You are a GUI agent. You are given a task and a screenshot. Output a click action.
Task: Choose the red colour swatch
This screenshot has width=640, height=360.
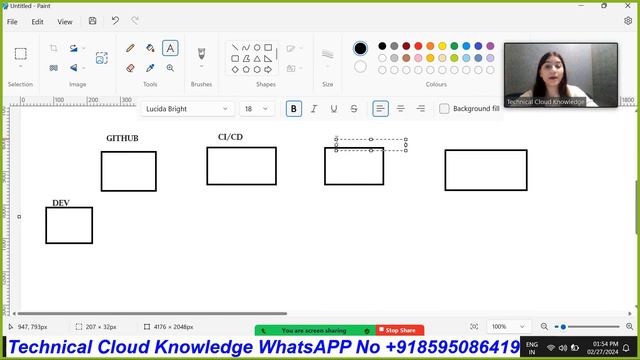click(418, 46)
